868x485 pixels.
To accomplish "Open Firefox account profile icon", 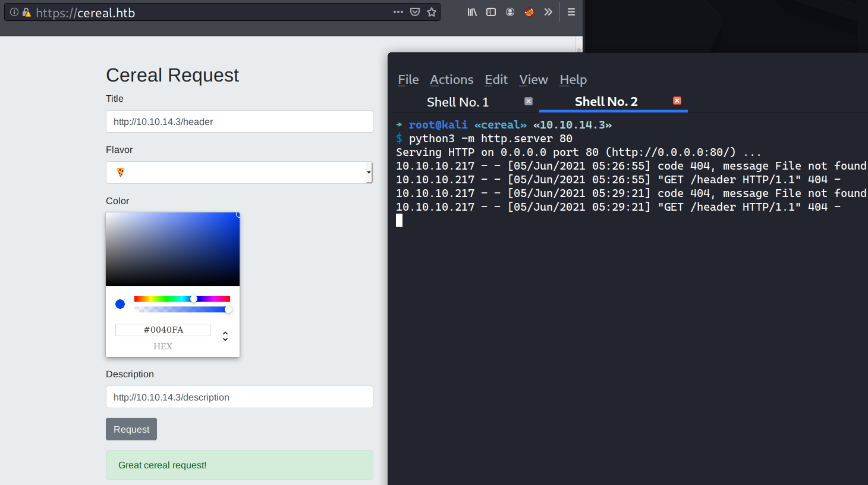I will [510, 12].
